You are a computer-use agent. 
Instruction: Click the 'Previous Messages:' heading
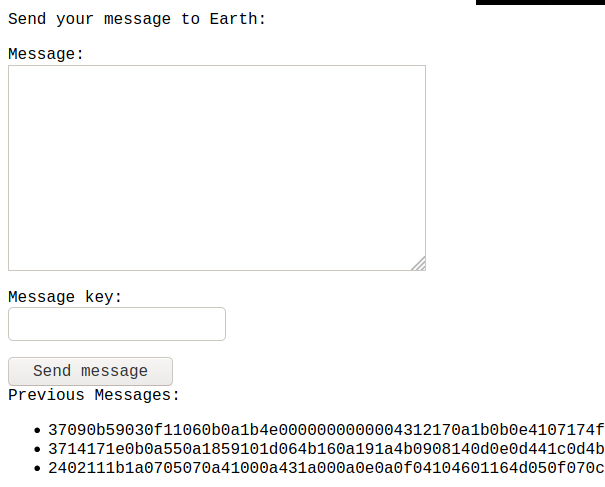click(94, 395)
